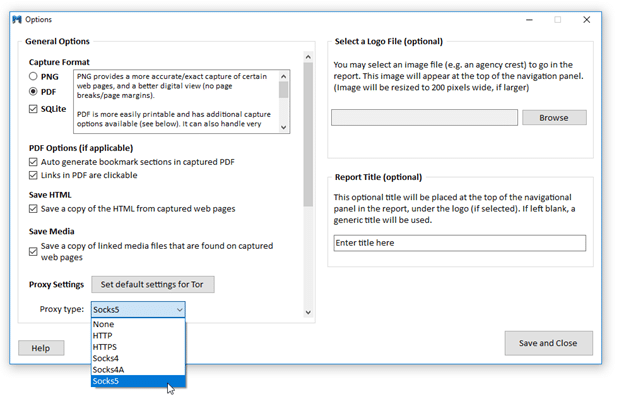This screenshot has height=406, width=624.
Task: Toggle auto generate bookmark sections checkbox
Action: tap(33, 162)
